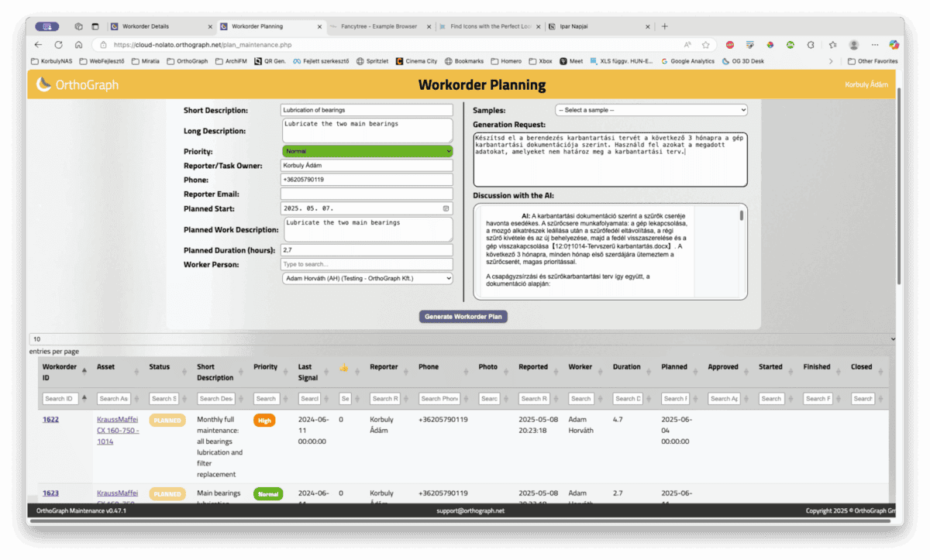
Task: Close the Workorder Planning tab
Action: click(319, 26)
